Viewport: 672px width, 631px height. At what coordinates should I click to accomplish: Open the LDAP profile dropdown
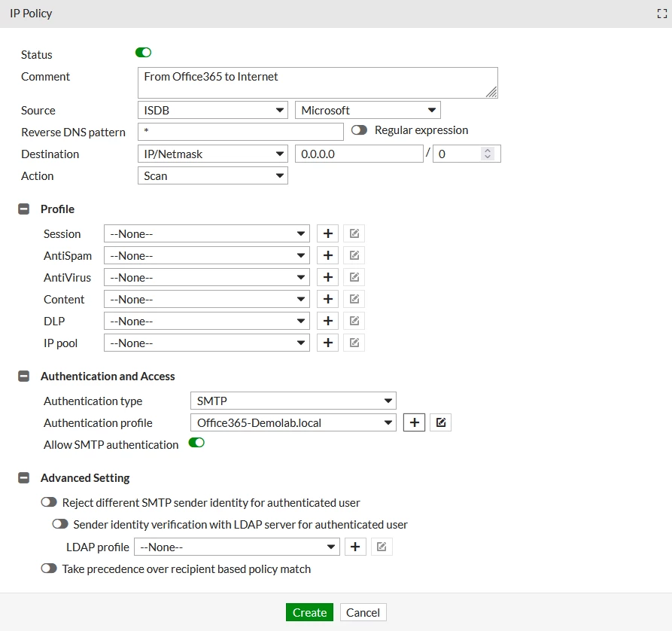point(236,547)
